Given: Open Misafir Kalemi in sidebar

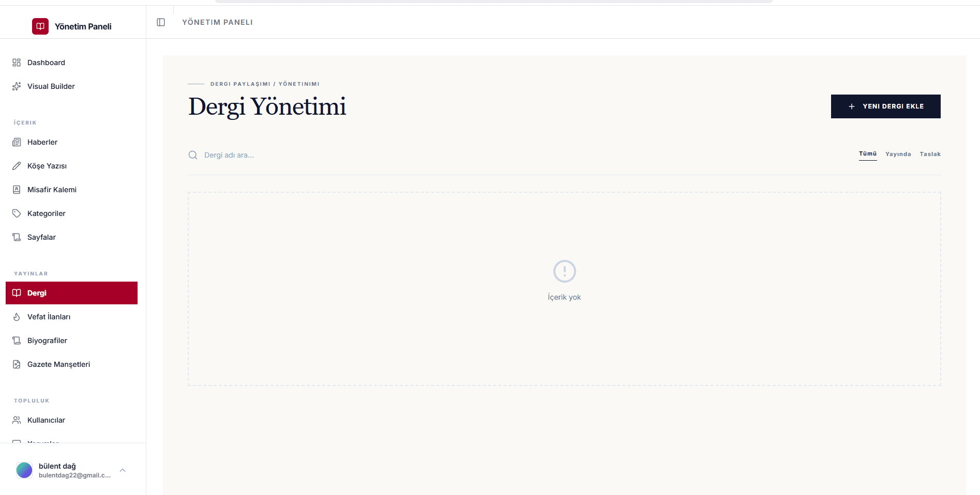Looking at the screenshot, I should click(x=71, y=190).
